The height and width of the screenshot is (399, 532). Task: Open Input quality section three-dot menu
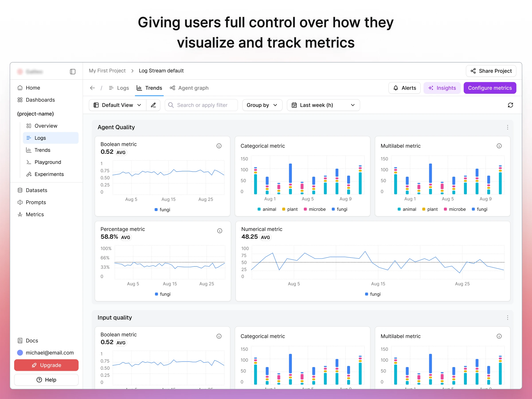click(507, 317)
